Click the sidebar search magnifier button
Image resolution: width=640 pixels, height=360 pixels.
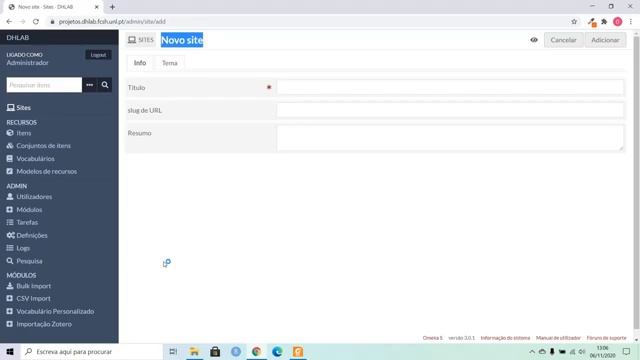(105, 85)
